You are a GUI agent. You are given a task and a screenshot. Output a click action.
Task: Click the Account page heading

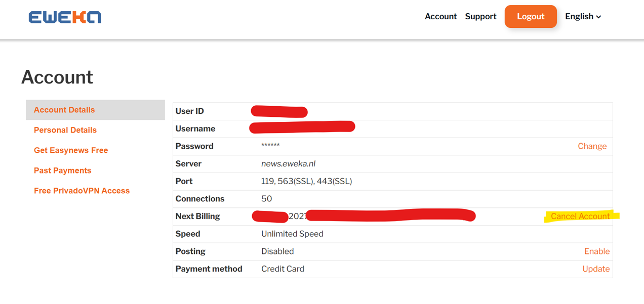pos(57,77)
